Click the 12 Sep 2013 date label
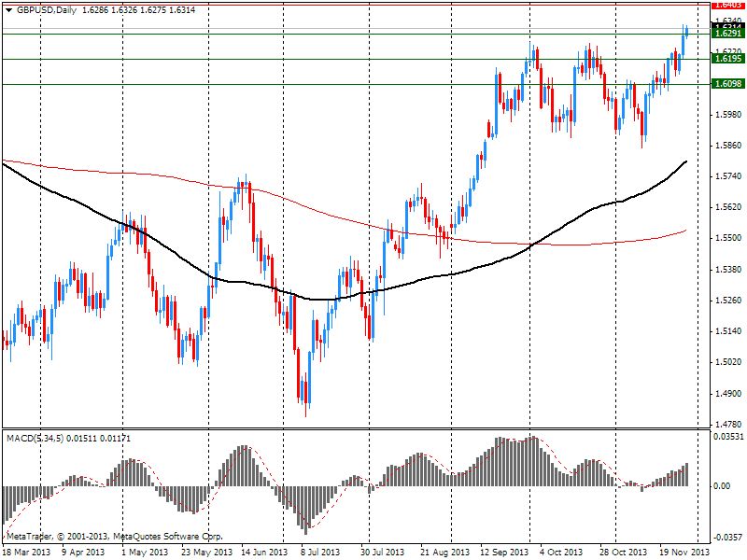Viewport: 747px width, 560px height. (x=504, y=552)
